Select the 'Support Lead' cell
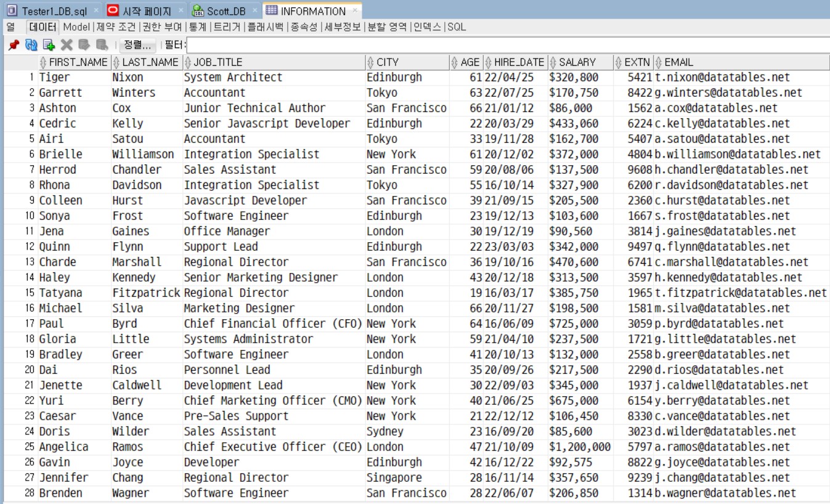This screenshot has height=504, width=830. [x=274, y=247]
